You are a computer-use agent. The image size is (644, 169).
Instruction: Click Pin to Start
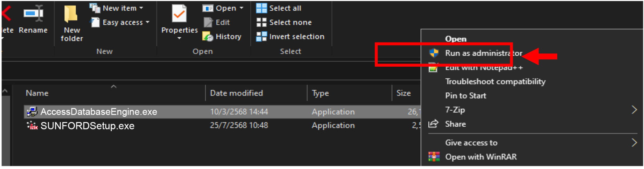465,96
